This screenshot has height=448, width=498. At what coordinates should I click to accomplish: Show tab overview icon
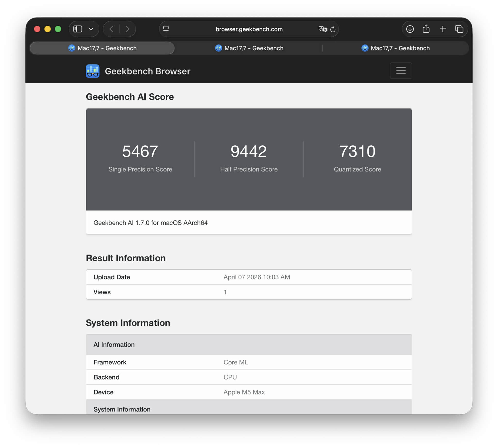click(459, 29)
